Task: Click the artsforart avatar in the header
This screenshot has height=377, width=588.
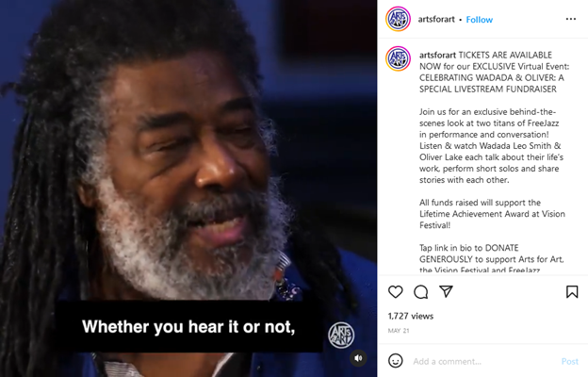Action: click(x=398, y=19)
